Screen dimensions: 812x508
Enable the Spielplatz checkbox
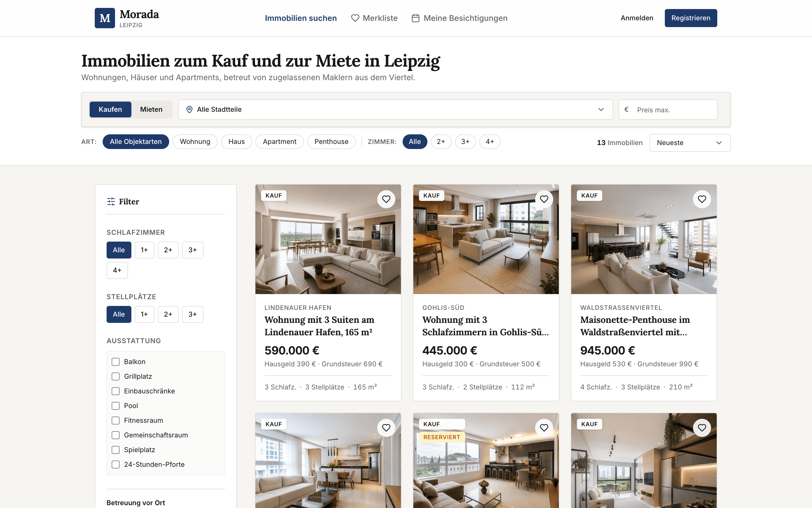pos(115,450)
